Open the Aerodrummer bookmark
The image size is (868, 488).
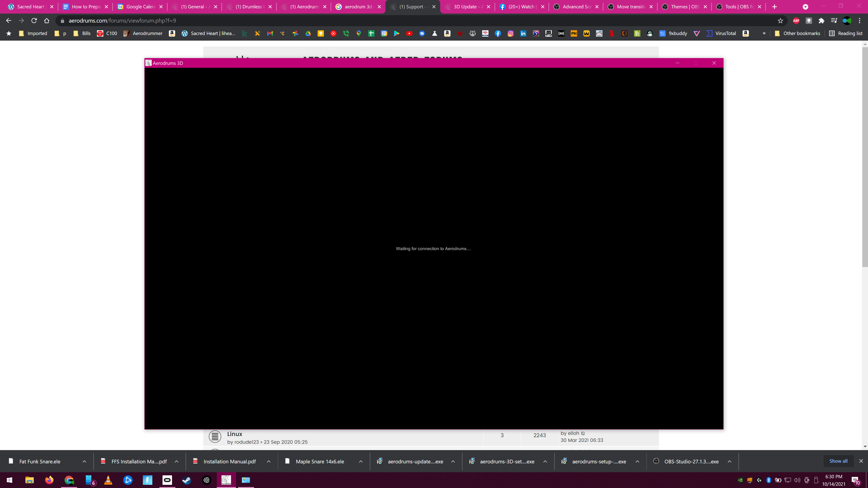pos(143,33)
